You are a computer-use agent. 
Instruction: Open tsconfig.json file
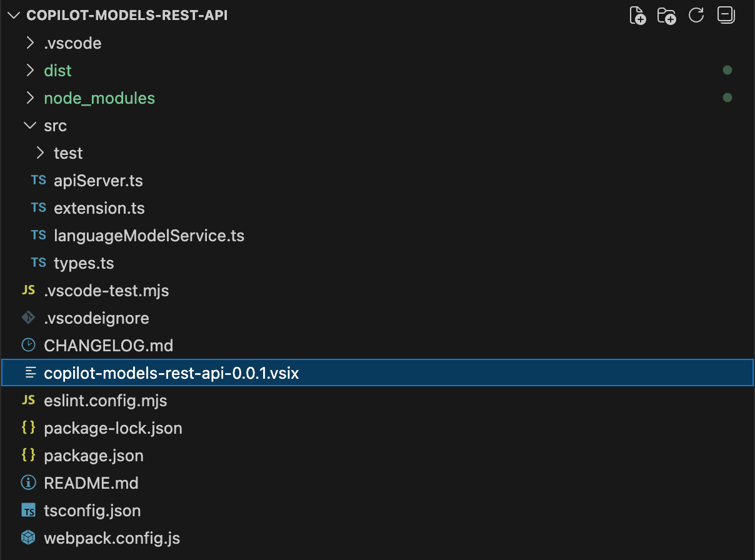tap(92, 511)
